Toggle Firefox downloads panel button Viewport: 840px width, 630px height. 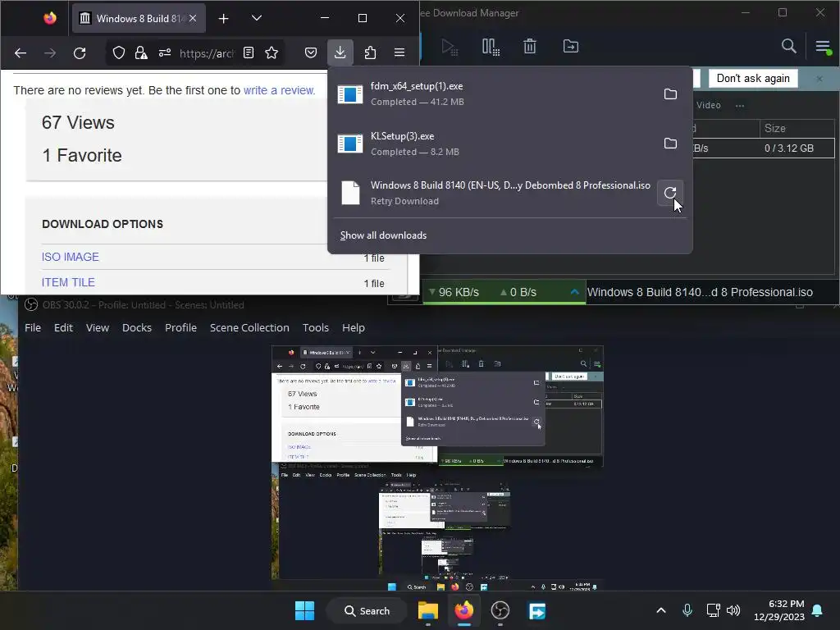pos(340,52)
